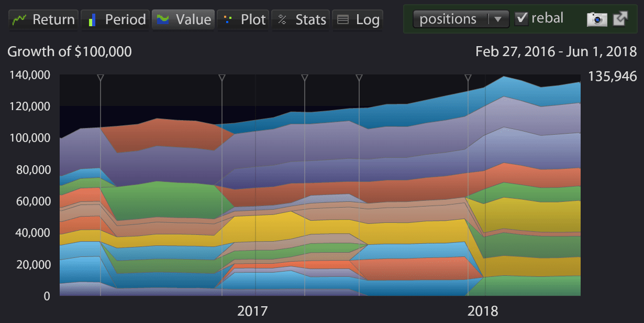Switch to the Return tab

pos(43,19)
